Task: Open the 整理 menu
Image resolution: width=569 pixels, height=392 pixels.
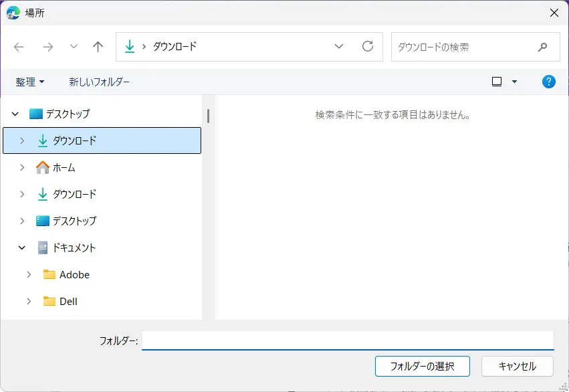Action: [30, 82]
